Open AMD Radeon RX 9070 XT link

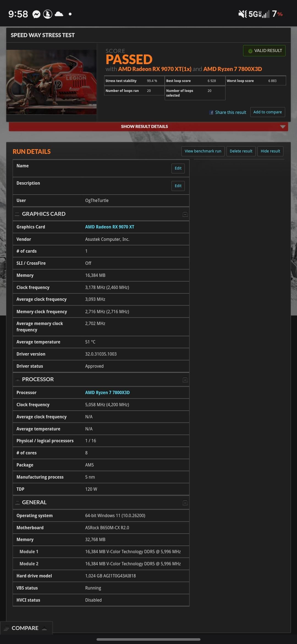[110, 227]
